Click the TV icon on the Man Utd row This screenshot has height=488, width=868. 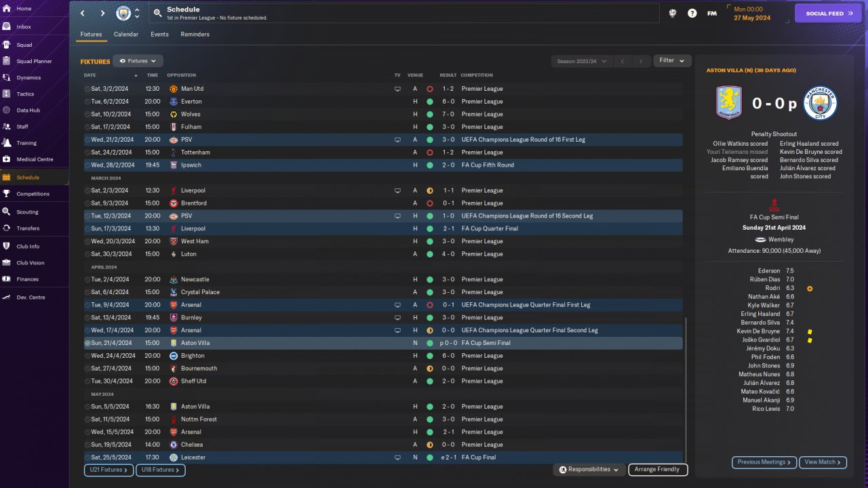pos(397,89)
